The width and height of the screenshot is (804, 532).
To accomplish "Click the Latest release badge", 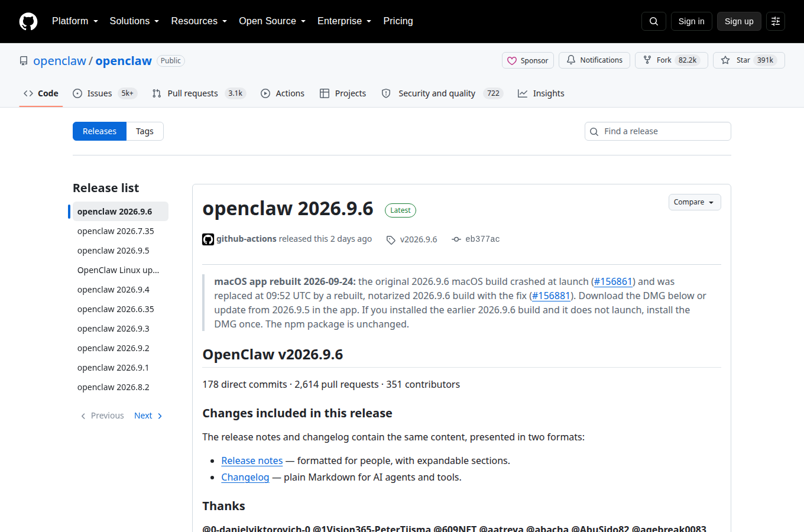I will pos(400,210).
